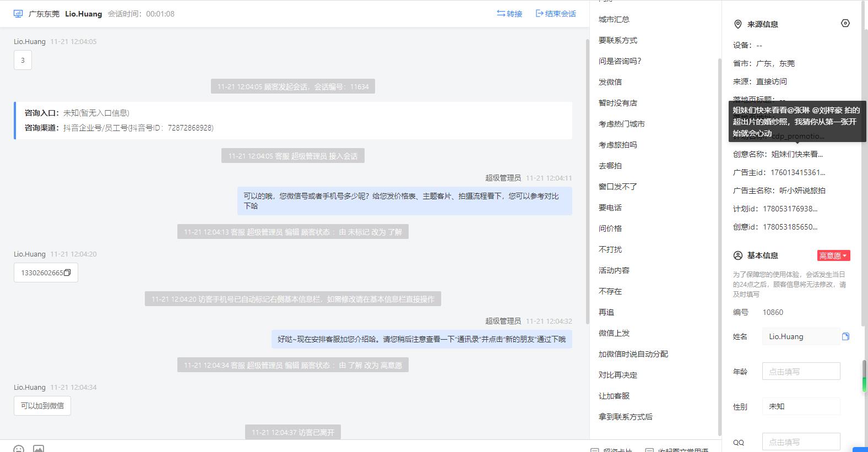Viewport: 868px width, 452px height.
Task: Select quick reply 城市汇总
Action: point(614,19)
